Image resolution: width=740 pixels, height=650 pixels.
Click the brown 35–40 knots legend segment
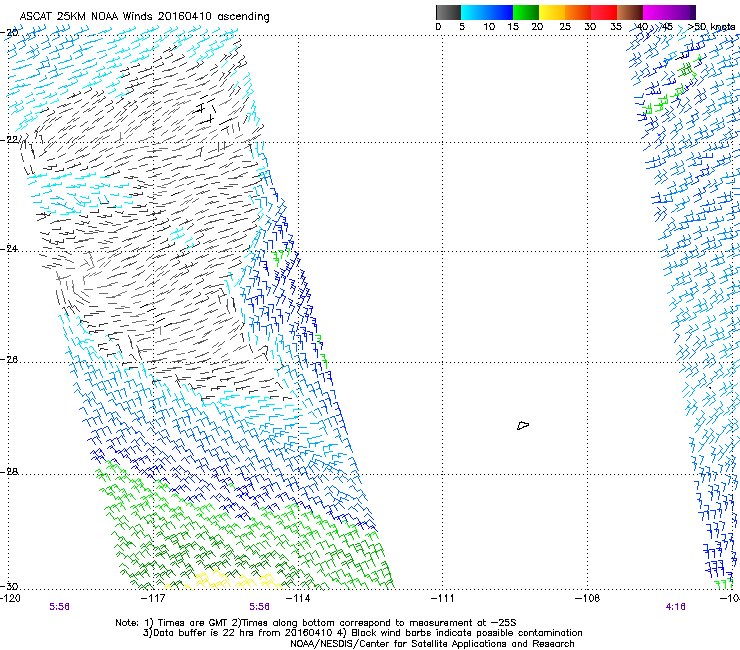tap(630, 12)
